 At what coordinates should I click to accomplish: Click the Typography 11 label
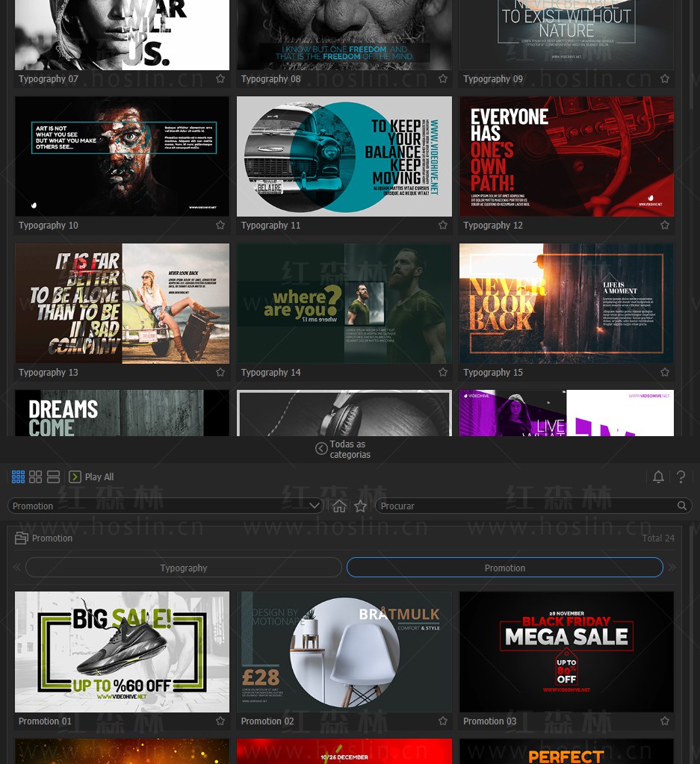270,225
